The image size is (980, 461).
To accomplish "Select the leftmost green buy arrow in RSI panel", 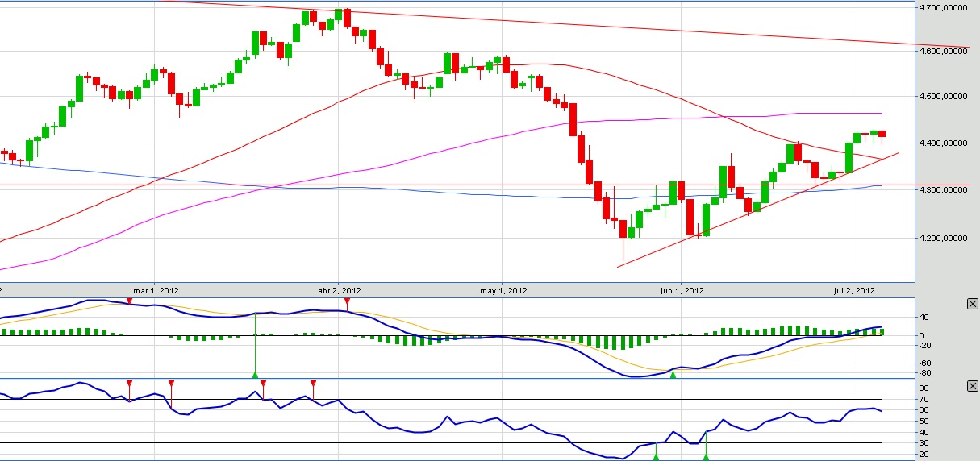I will [x=656, y=456].
